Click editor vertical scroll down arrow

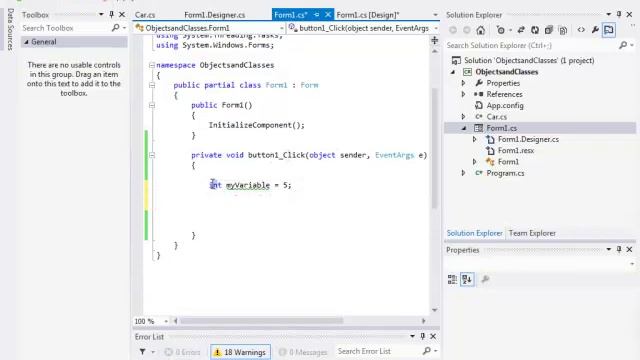coord(435,310)
